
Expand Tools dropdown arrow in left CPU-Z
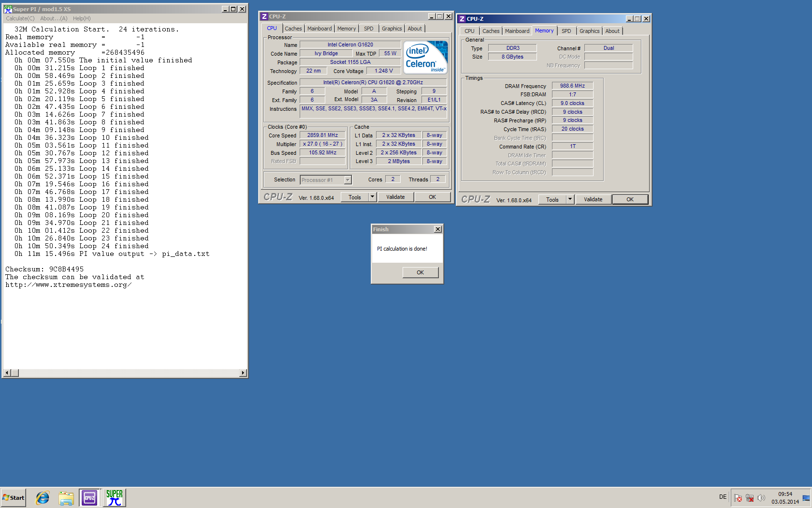click(x=372, y=197)
